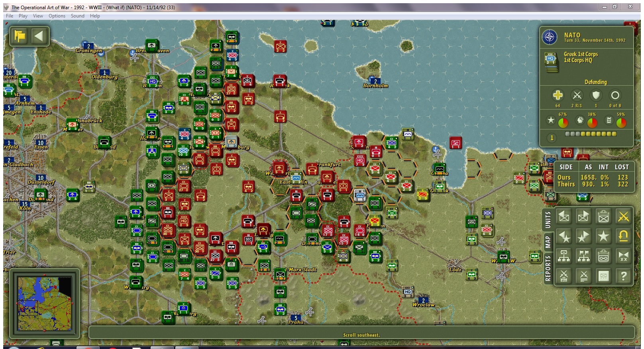Screen dimensions: 644x349
Task: Select the red naval unit in the bay
Action: pos(455,143)
